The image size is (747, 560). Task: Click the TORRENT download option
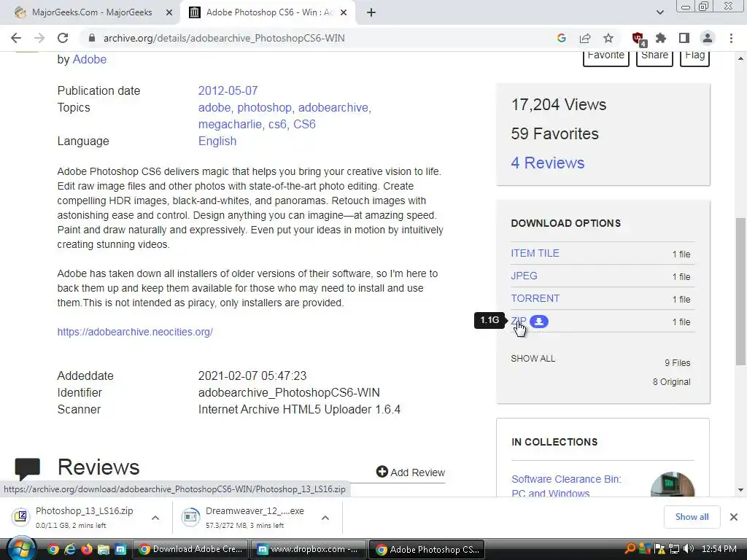[535, 298]
